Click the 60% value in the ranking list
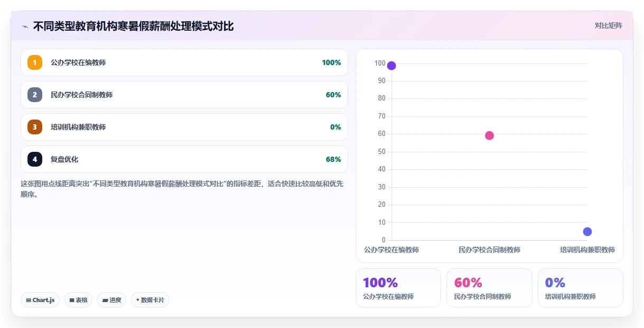Screen dimensions: 644x328 tap(333, 95)
